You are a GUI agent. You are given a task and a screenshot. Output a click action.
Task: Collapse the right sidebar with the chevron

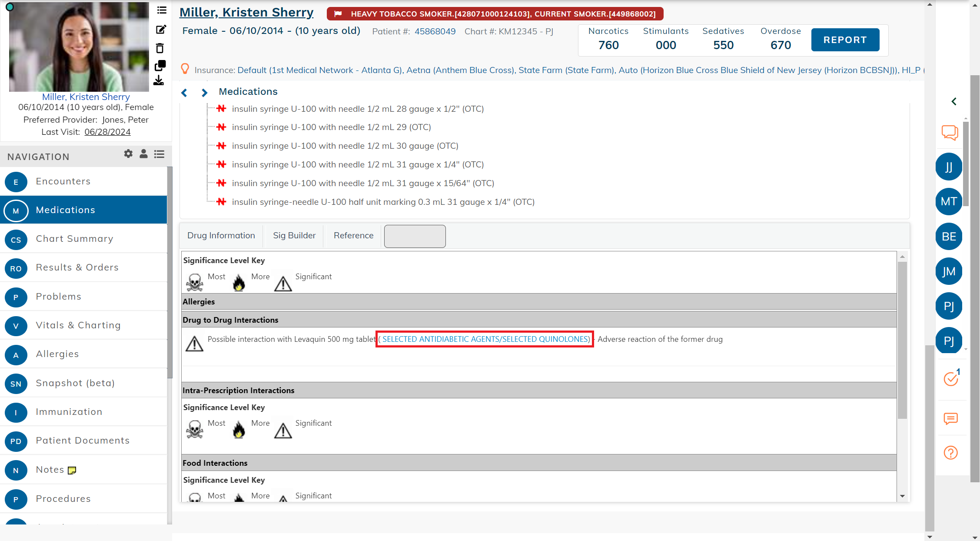click(954, 101)
